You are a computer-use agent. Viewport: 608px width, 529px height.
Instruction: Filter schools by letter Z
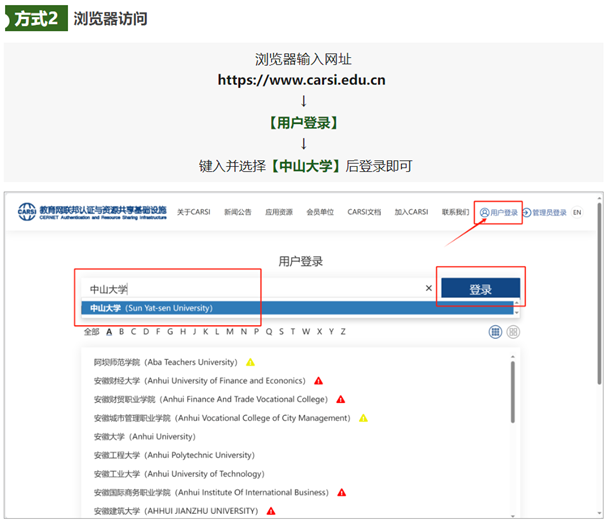coord(343,332)
